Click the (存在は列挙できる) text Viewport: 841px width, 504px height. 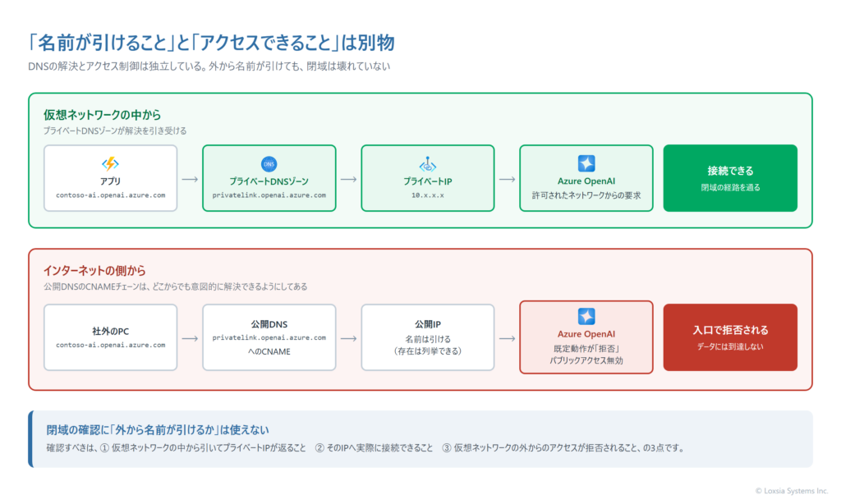427,351
